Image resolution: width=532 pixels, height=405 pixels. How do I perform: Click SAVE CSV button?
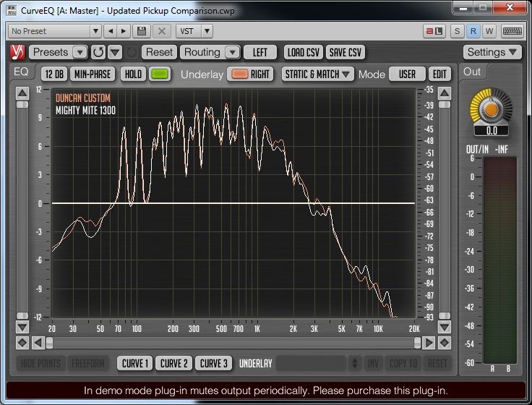(x=345, y=52)
